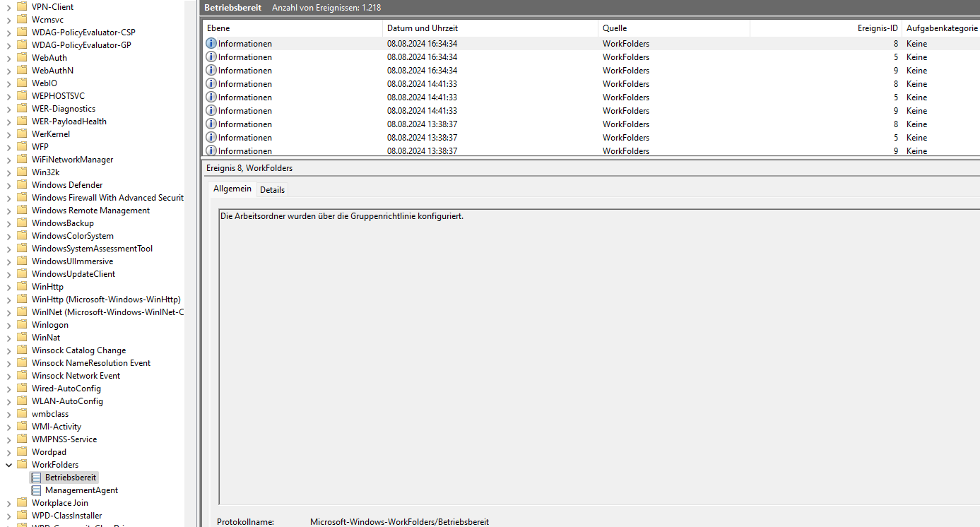Expand the WebIO tree node
The image size is (980, 527).
(8, 83)
